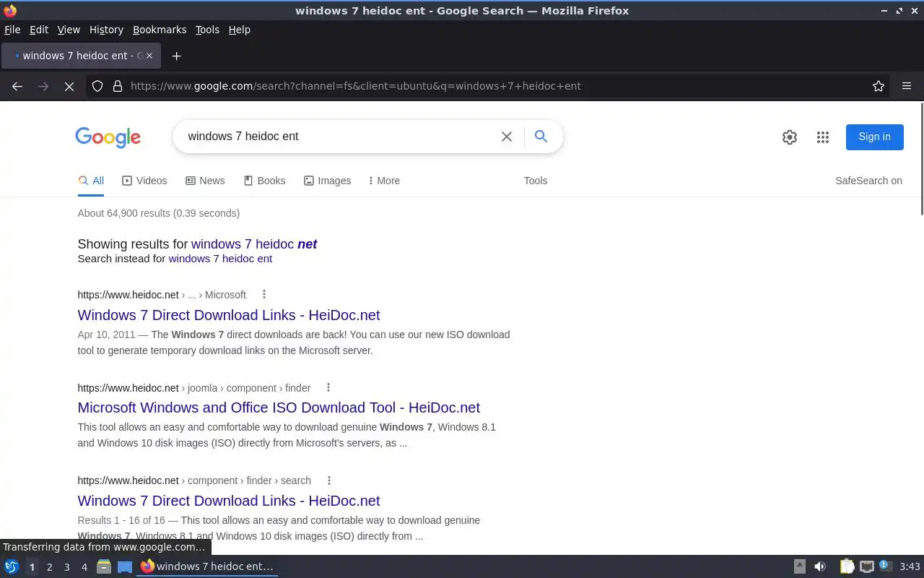The height and width of the screenshot is (578, 924).
Task: Stop loading the page
Action: click(69, 86)
